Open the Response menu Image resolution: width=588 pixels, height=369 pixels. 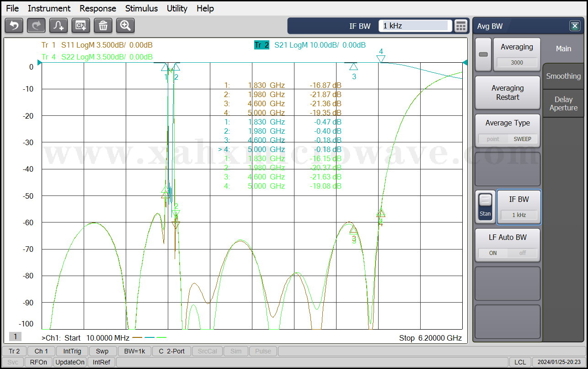pyautogui.click(x=98, y=8)
